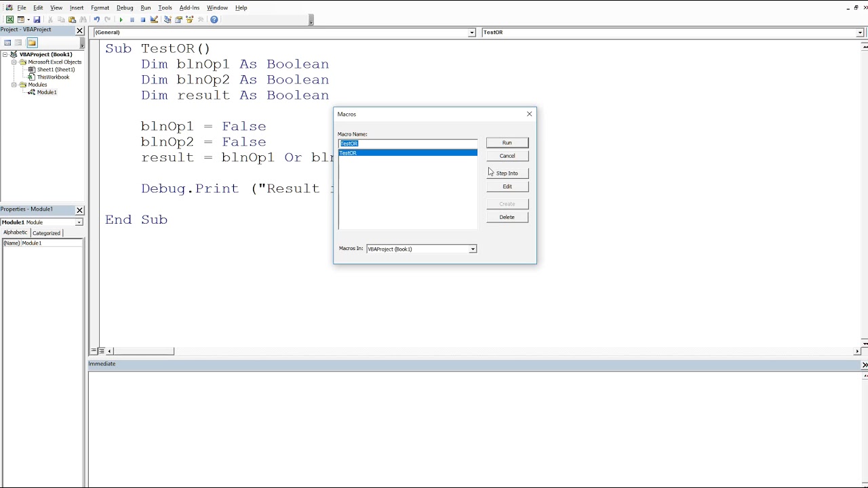
Task: Select Sheet1 (Sheet1) in project tree
Action: point(56,69)
